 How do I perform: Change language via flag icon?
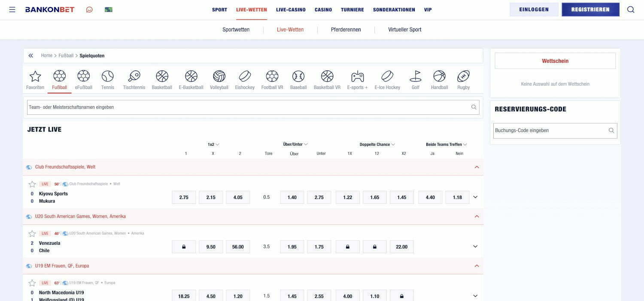coord(109,9)
